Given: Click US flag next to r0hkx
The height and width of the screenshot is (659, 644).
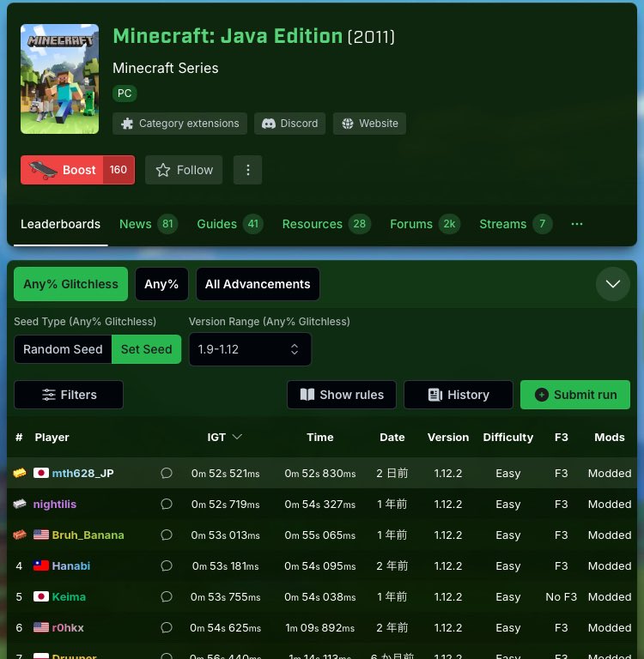Looking at the screenshot, I should 41,627.
